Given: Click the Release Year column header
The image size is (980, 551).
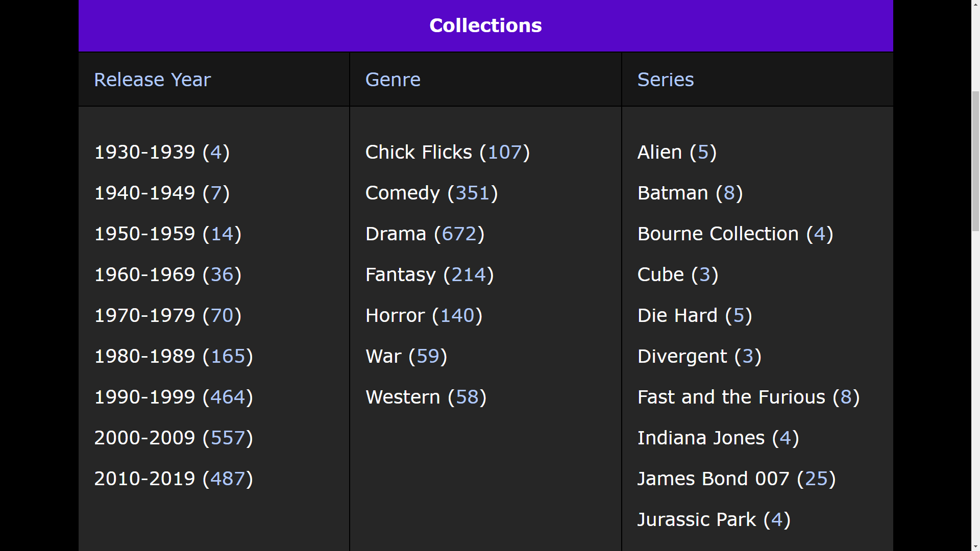Looking at the screenshot, I should [152, 79].
